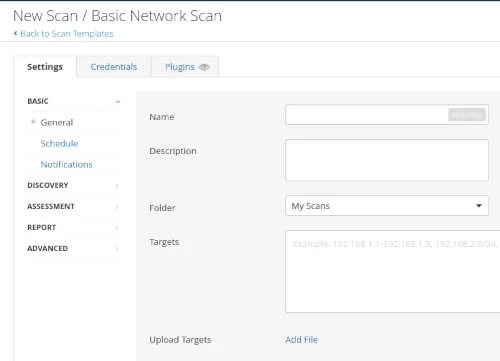Switch to the Credentials tab
The width and height of the screenshot is (500, 361).
tap(114, 67)
